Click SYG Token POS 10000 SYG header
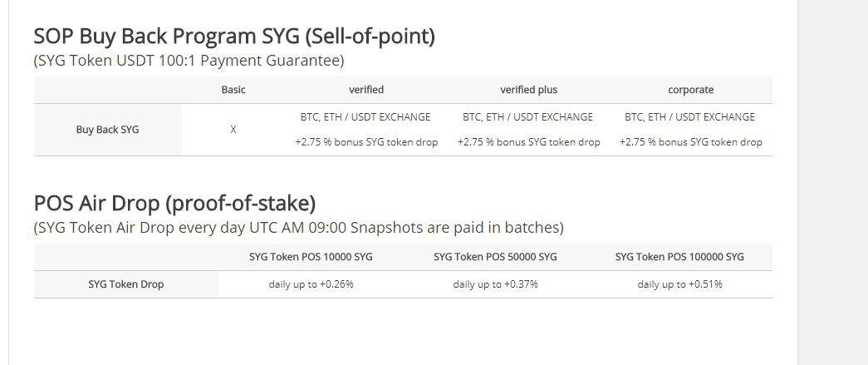The width and height of the screenshot is (868, 365). click(311, 257)
